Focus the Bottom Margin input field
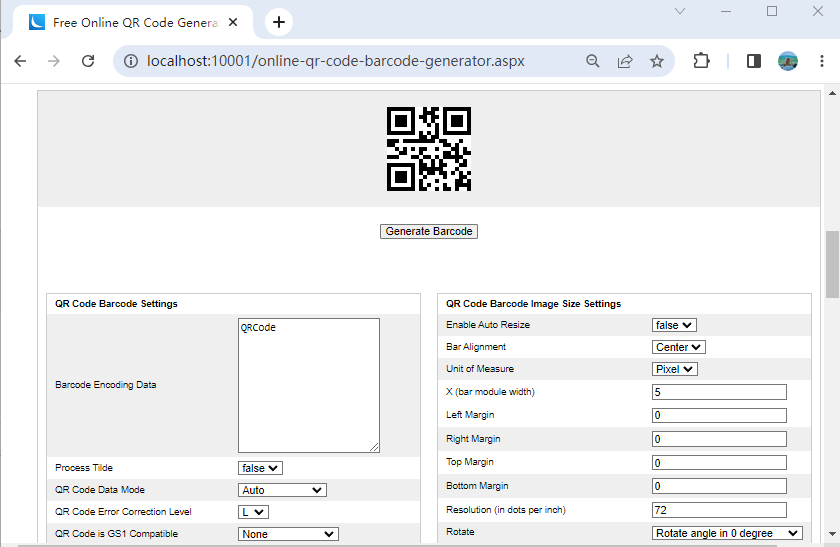The width and height of the screenshot is (840, 547). pyautogui.click(x=719, y=486)
